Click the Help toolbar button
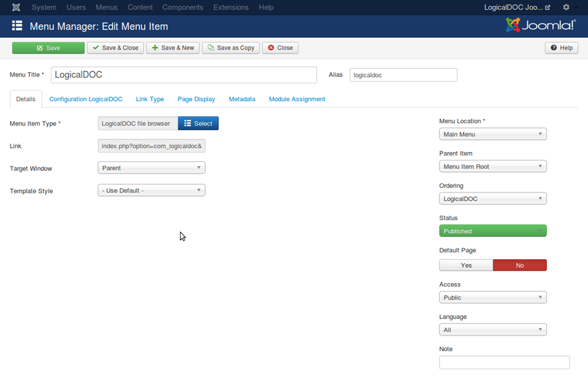This screenshot has height=381, width=588. [x=561, y=48]
